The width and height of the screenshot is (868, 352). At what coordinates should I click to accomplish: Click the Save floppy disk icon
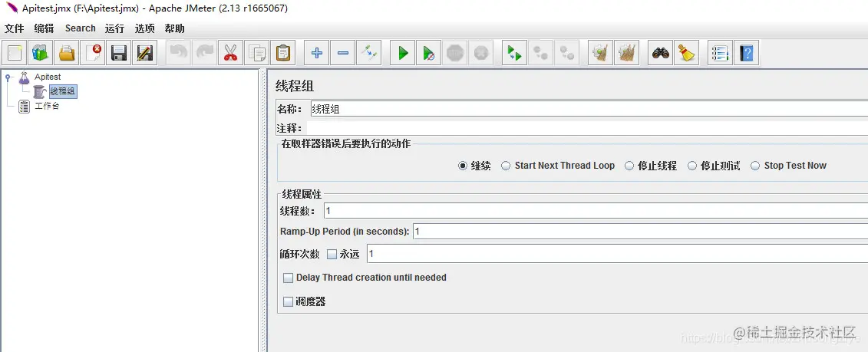[x=118, y=53]
